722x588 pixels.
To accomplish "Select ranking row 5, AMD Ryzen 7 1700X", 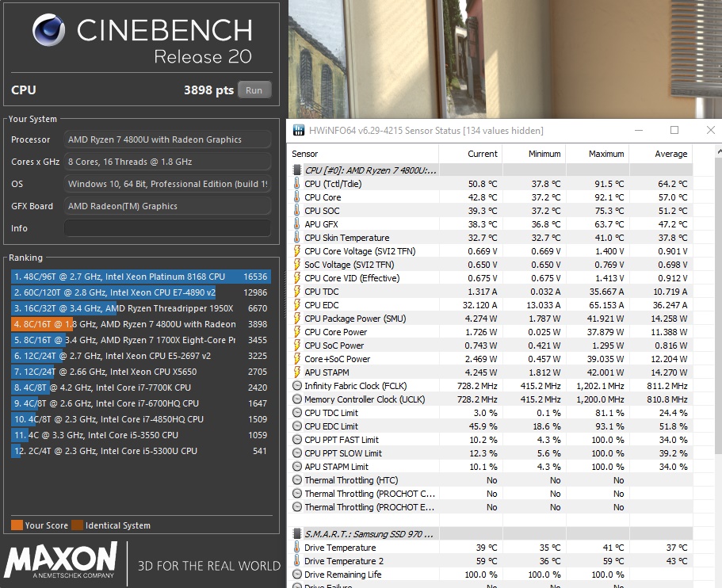I will pos(140,340).
